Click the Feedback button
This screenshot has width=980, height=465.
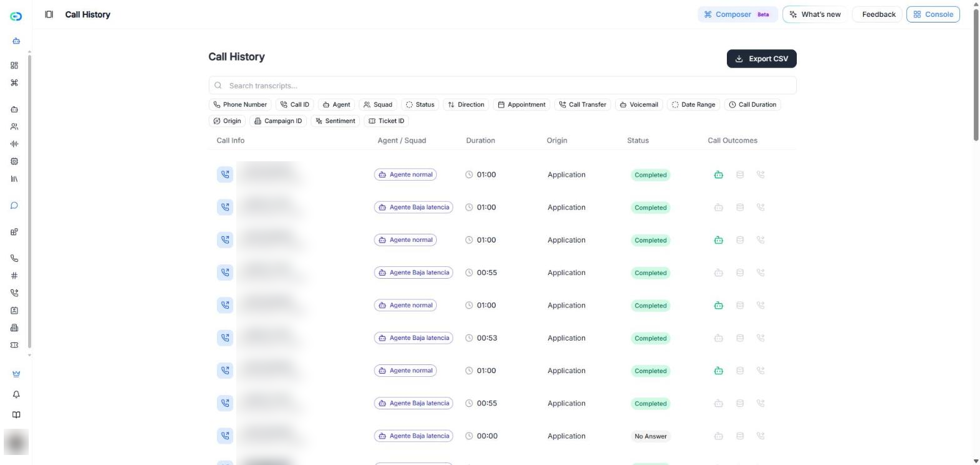pyautogui.click(x=877, y=14)
